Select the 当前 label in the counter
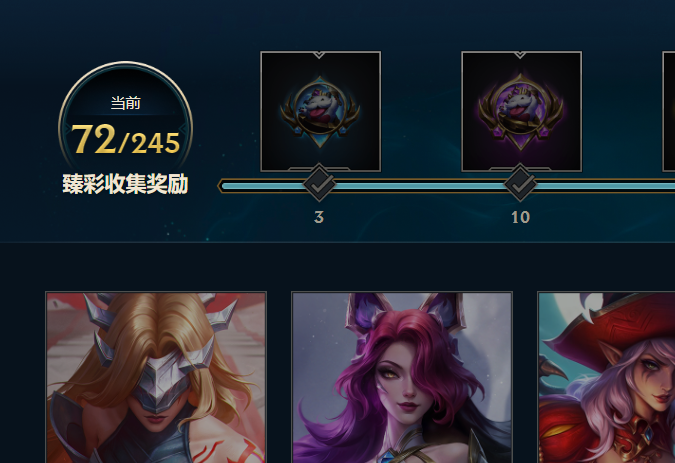Screen dimensions: 675x463 (125, 103)
